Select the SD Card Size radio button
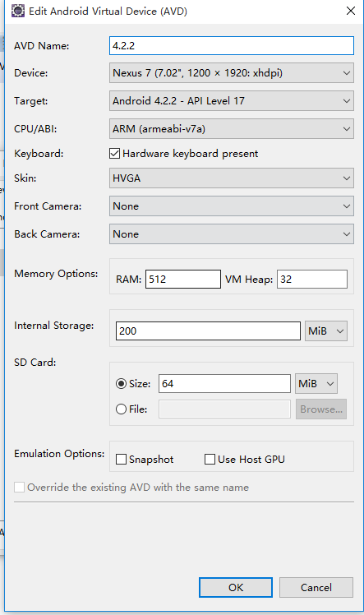 pyautogui.click(x=121, y=384)
